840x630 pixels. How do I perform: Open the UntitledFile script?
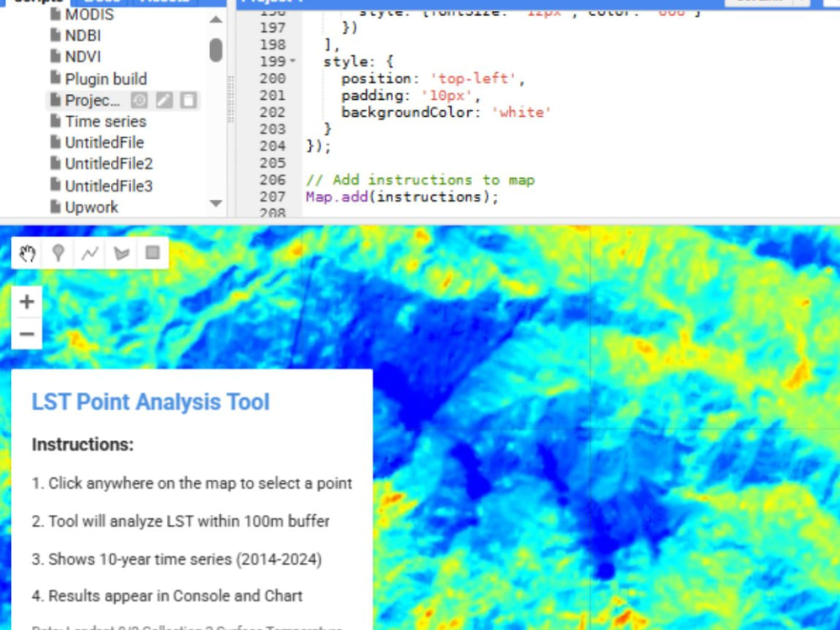tap(104, 143)
